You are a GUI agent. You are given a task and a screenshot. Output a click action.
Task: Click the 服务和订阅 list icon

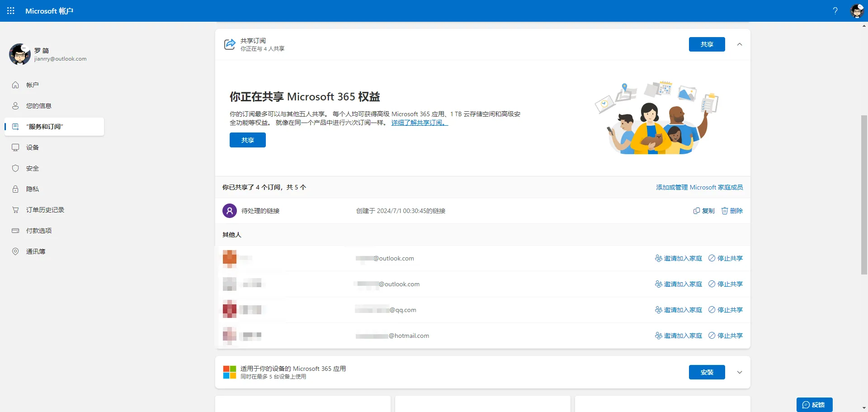[15, 127]
